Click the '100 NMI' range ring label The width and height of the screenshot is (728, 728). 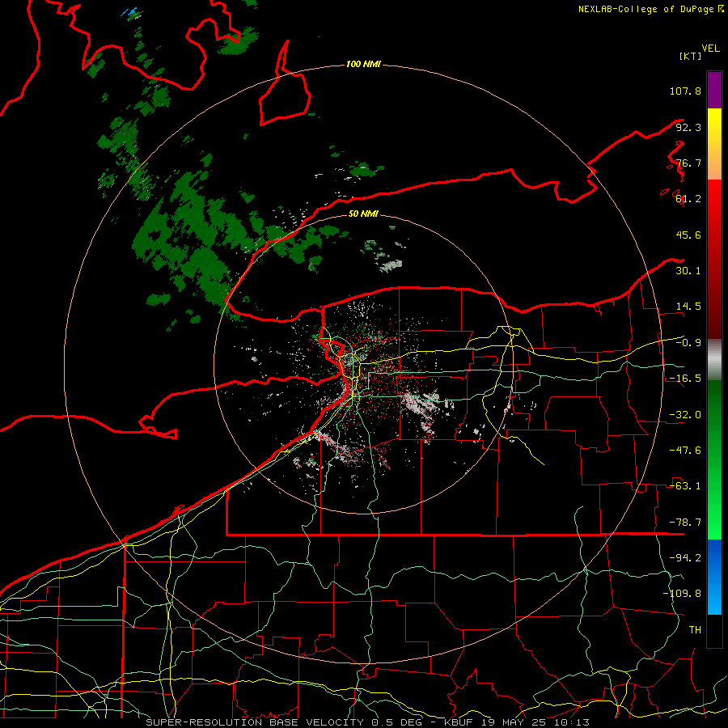tap(363, 64)
